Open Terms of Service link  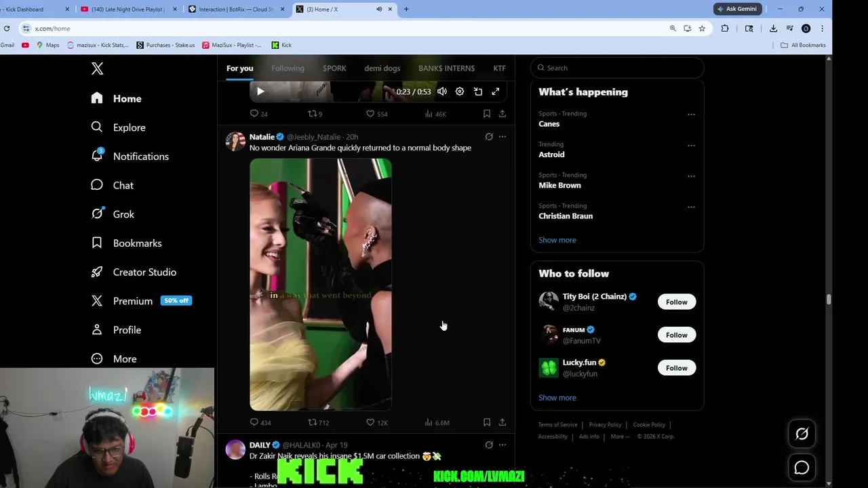(x=558, y=425)
